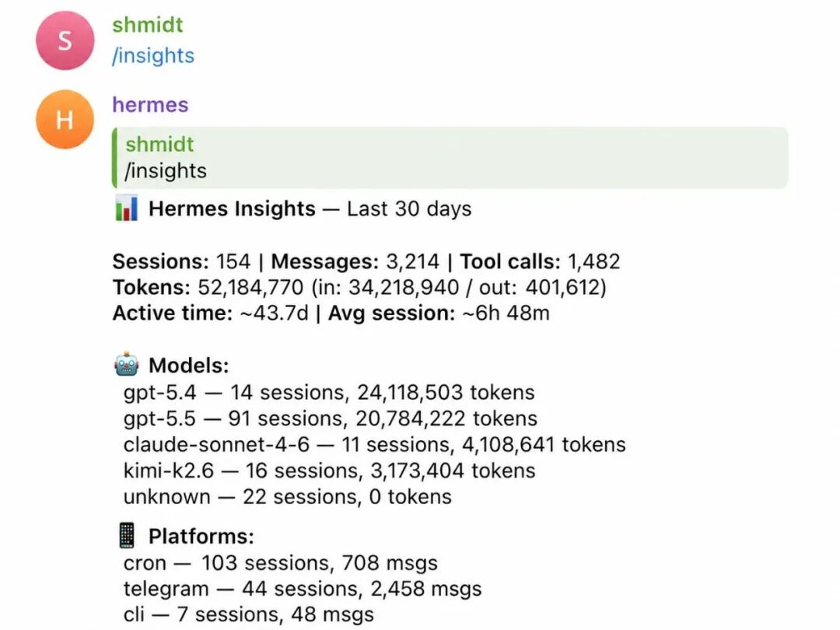Jump to the quoted shmidt reply message
Screen dimensions: 840x630
tap(450, 157)
